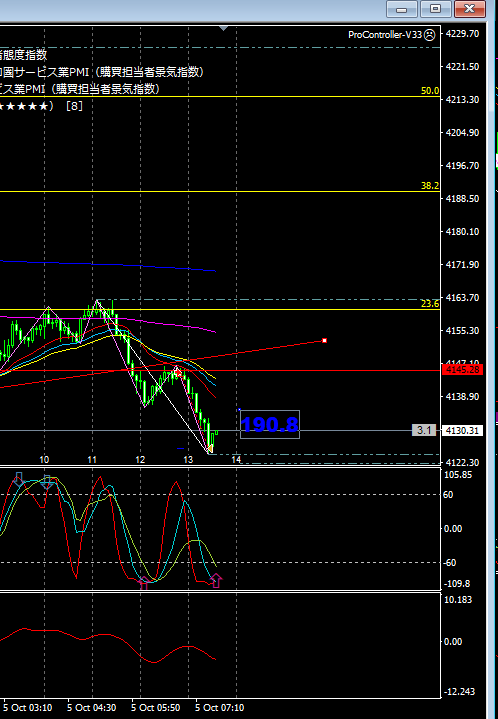
Task: Click the gray 3.1 label
Action: [424, 430]
